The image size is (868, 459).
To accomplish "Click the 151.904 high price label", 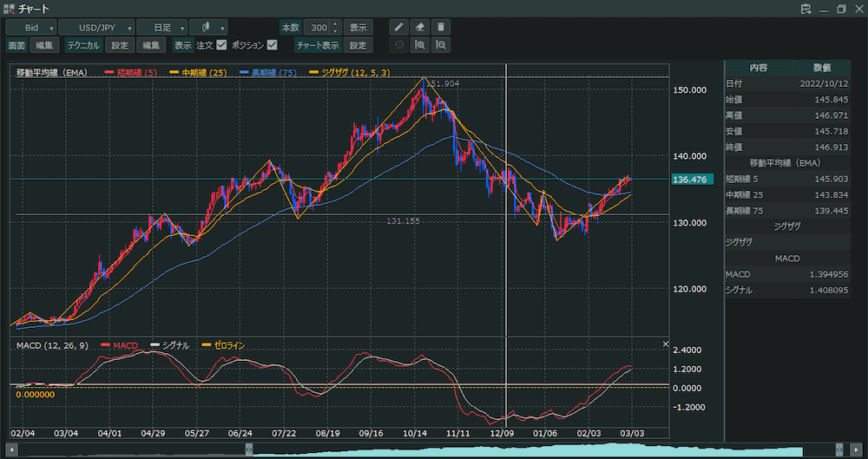I will pyautogui.click(x=444, y=83).
